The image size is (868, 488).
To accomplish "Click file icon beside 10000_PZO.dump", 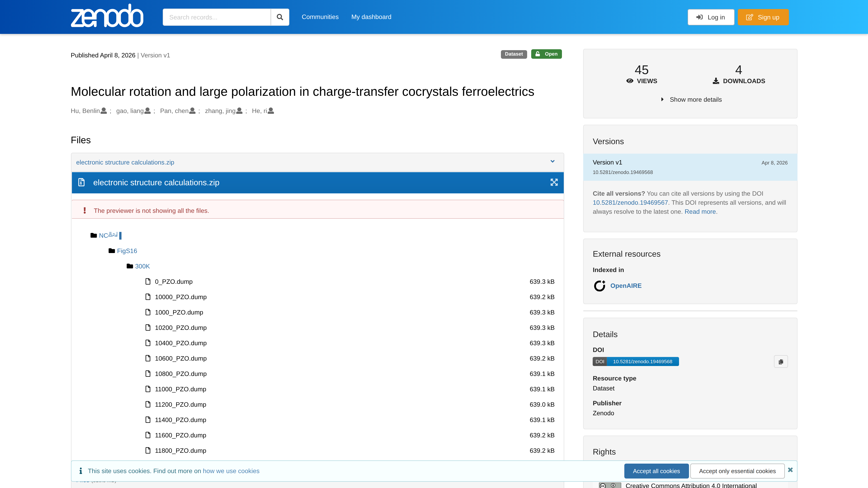I will point(148,296).
